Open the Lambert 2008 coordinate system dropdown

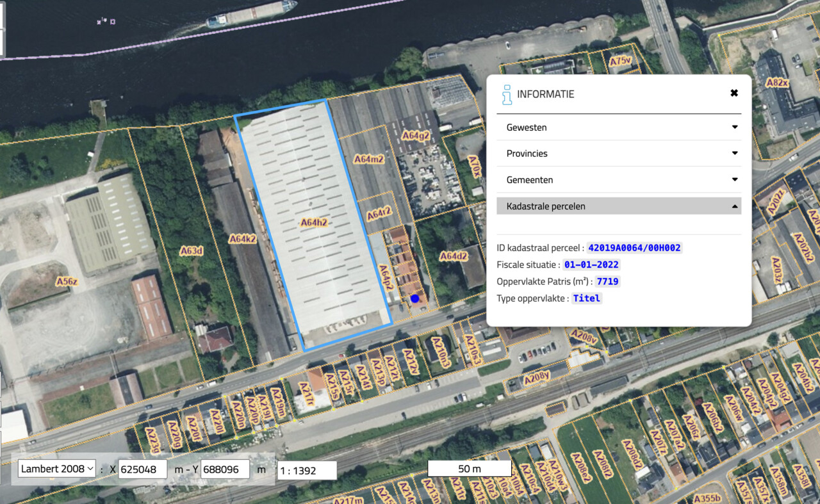click(57, 469)
